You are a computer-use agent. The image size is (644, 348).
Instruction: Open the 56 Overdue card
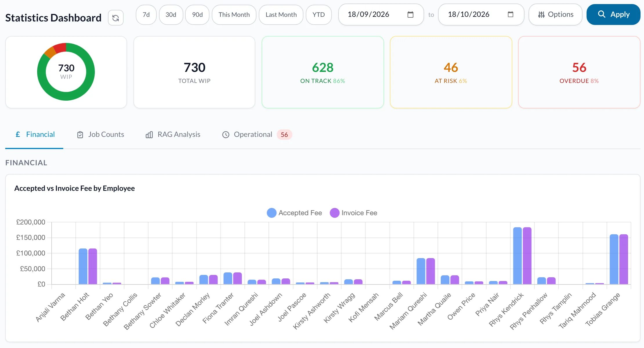point(579,72)
